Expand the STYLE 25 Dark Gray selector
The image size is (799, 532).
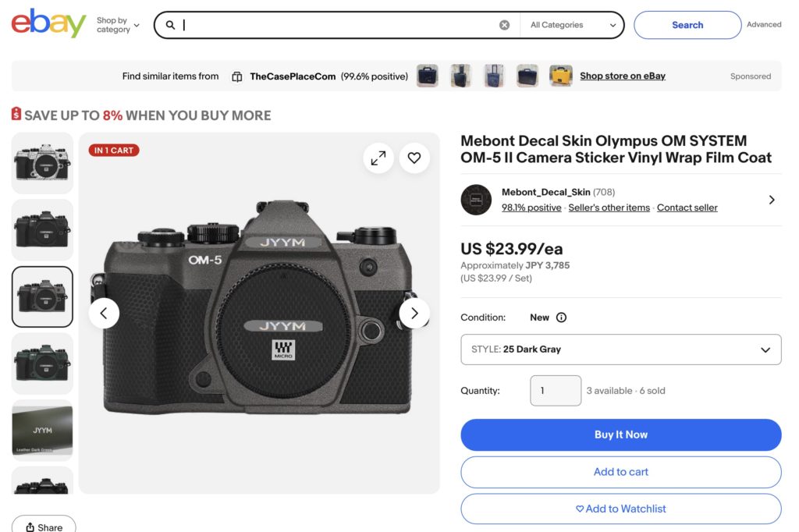coord(620,349)
